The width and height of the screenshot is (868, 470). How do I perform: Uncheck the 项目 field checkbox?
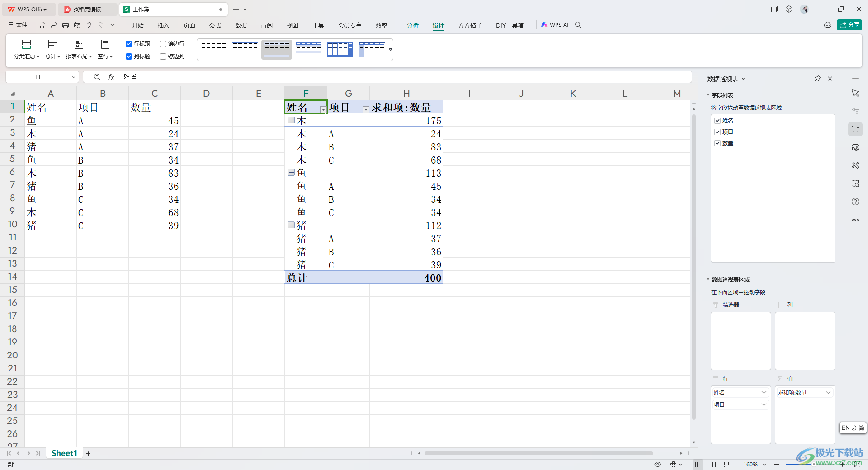click(717, 132)
